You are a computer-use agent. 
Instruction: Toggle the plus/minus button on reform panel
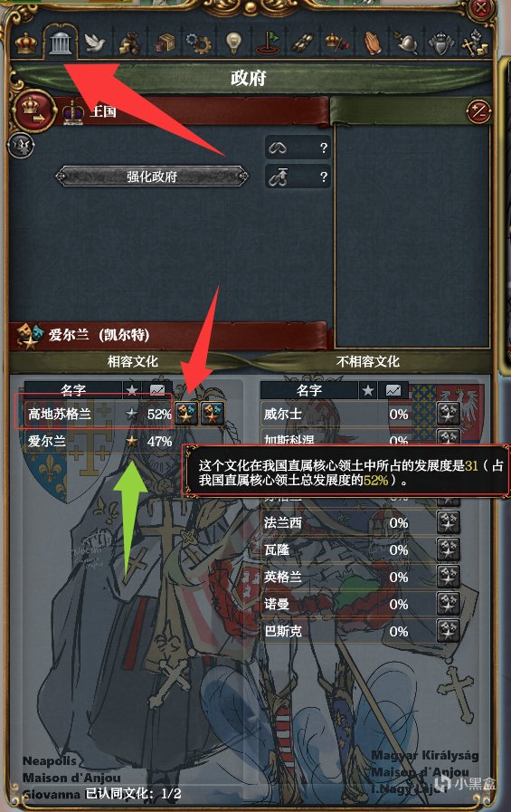click(x=478, y=110)
